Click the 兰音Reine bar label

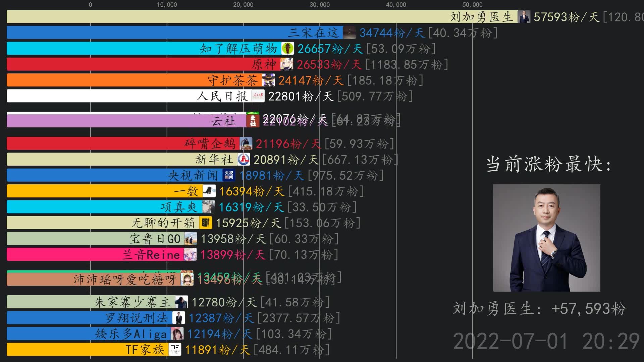(151, 255)
